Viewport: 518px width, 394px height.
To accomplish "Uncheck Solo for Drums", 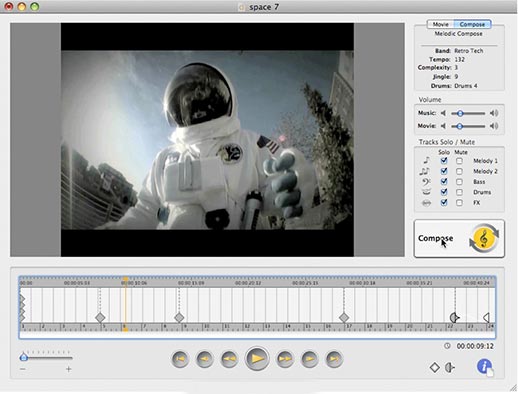I will 444,192.
